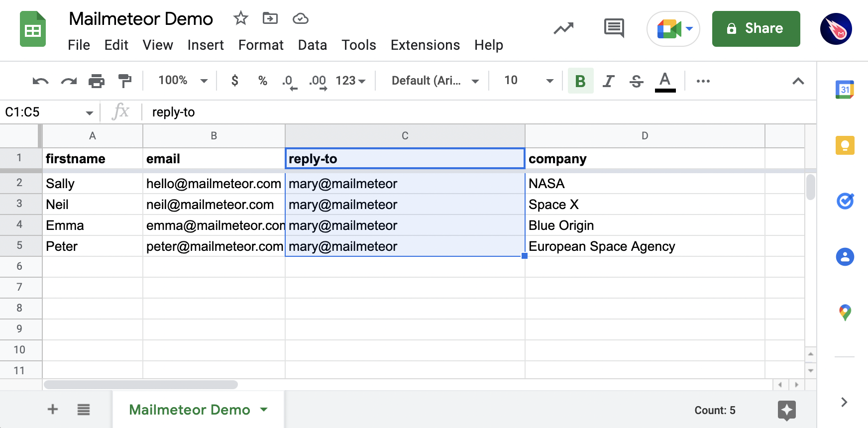Open the Count: 5 summary

click(715, 410)
